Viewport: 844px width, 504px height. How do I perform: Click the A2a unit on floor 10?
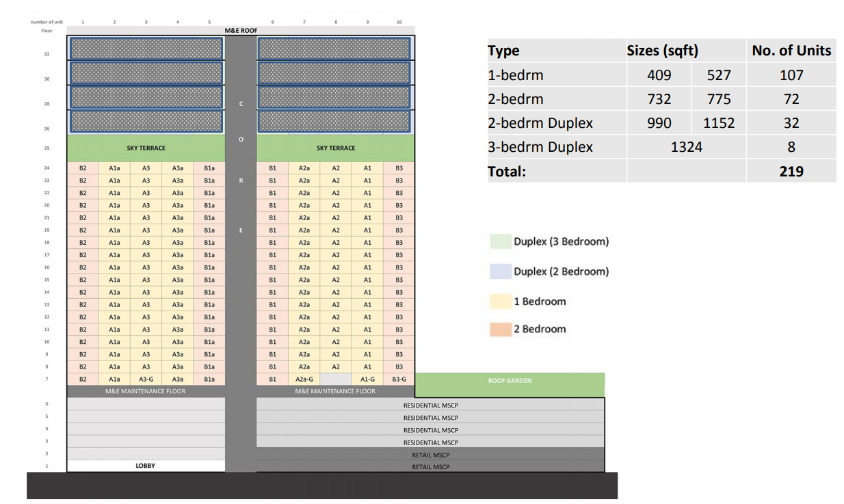(304, 342)
